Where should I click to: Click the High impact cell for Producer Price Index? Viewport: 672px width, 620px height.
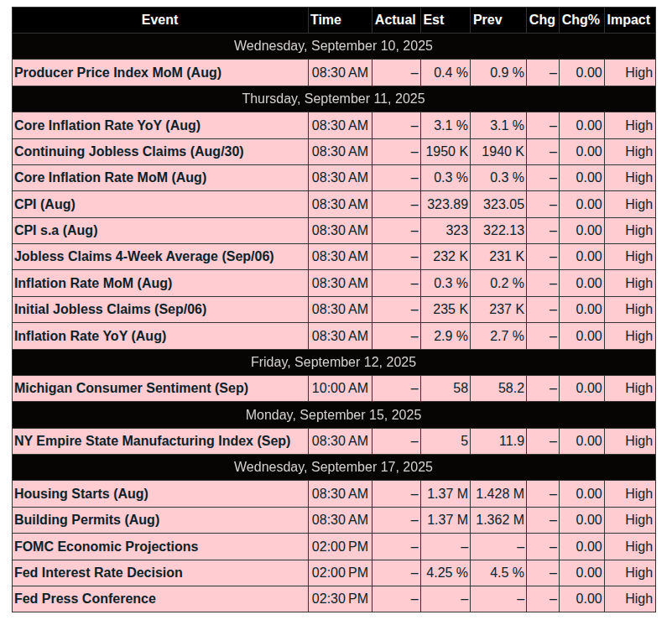(629, 72)
